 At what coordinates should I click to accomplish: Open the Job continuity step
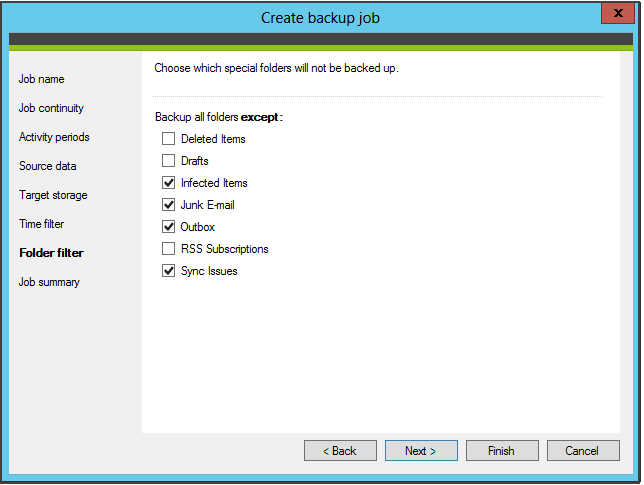(x=51, y=108)
